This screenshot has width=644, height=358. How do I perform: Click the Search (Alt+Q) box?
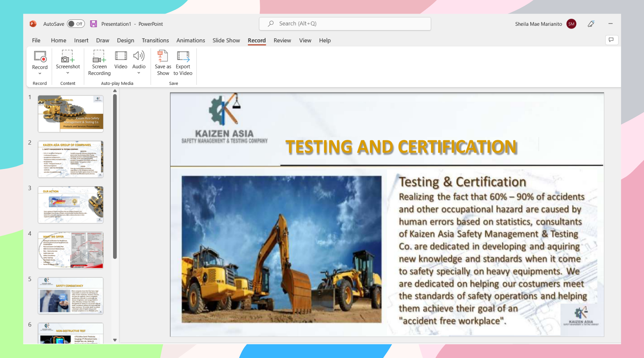click(345, 24)
